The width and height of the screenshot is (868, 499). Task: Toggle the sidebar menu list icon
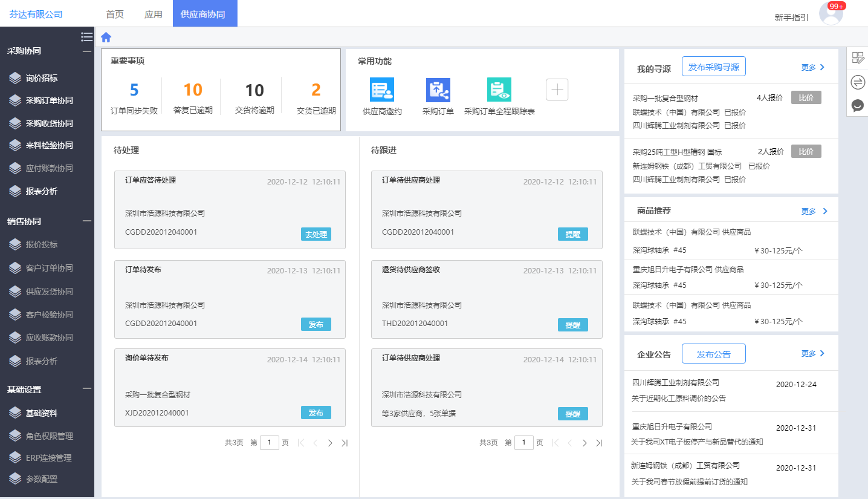[x=86, y=37]
